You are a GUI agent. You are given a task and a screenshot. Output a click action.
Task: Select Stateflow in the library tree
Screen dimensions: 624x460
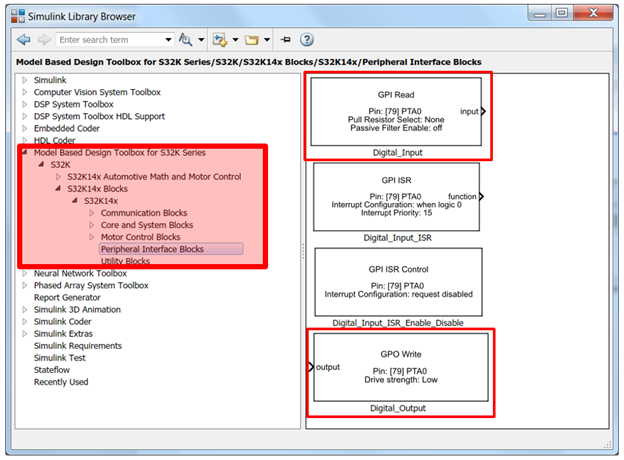tap(52, 370)
